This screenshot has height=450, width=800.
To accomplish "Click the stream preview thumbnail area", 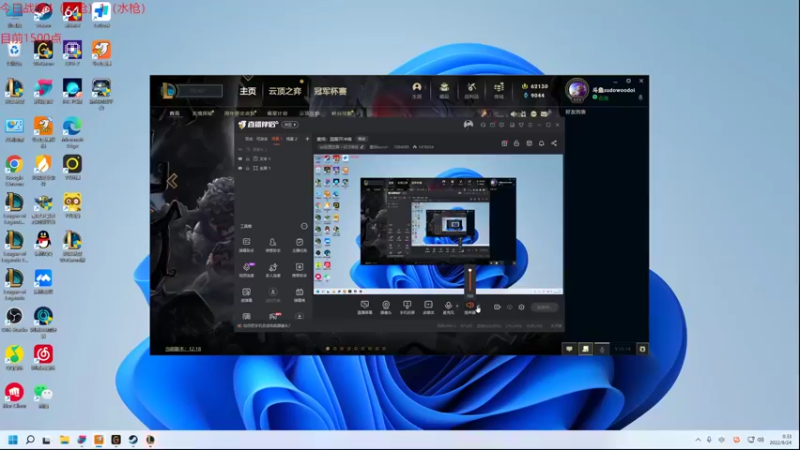I will [x=438, y=224].
